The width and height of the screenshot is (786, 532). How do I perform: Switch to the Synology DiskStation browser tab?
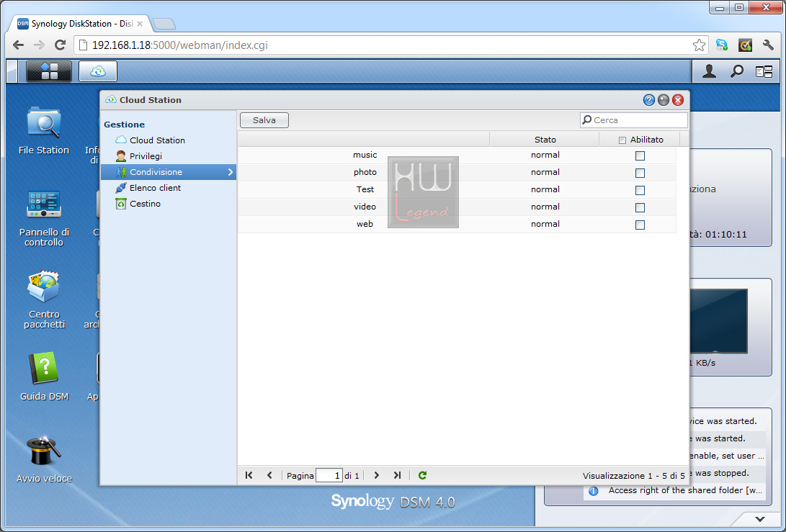point(81,24)
